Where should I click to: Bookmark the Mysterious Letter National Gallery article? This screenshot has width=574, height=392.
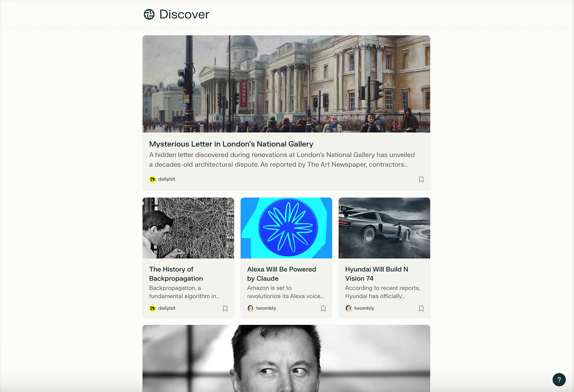(421, 179)
